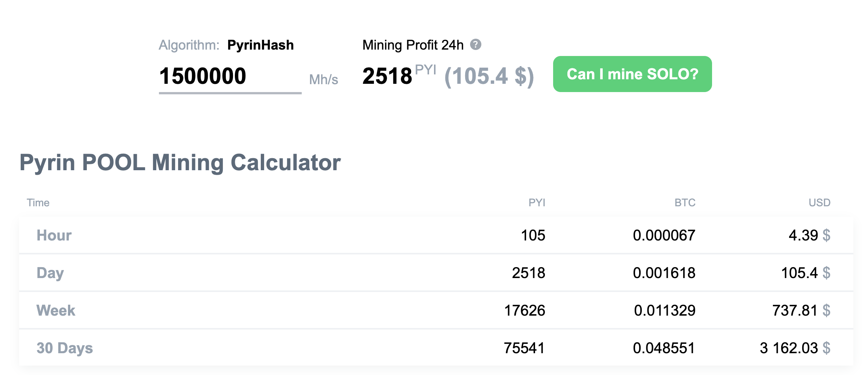Click the dollar icon in the Hour row
This screenshot has height=375, width=868.
(x=826, y=235)
